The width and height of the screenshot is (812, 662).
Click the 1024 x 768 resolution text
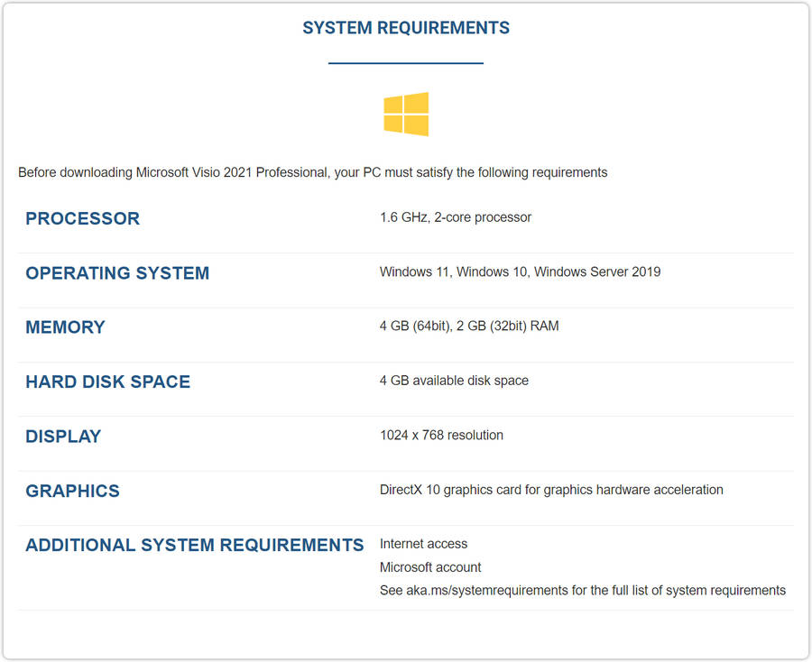click(x=441, y=435)
